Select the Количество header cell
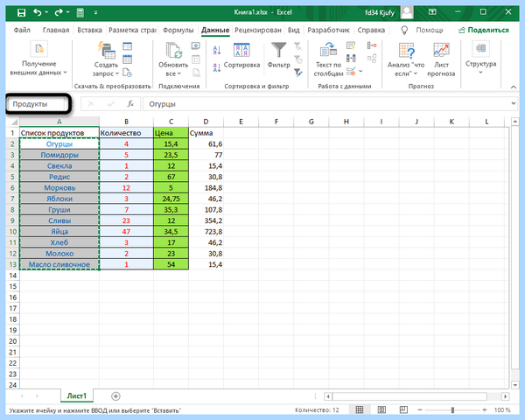The width and height of the screenshot is (525, 420). coord(126,133)
